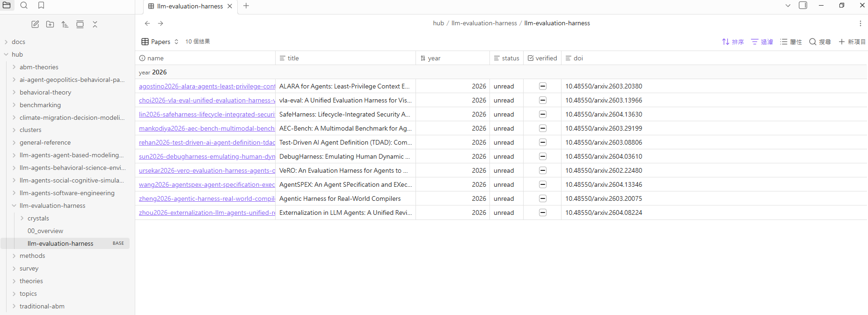
Task: Open the properties (屬性) button
Action: (791, 42)
